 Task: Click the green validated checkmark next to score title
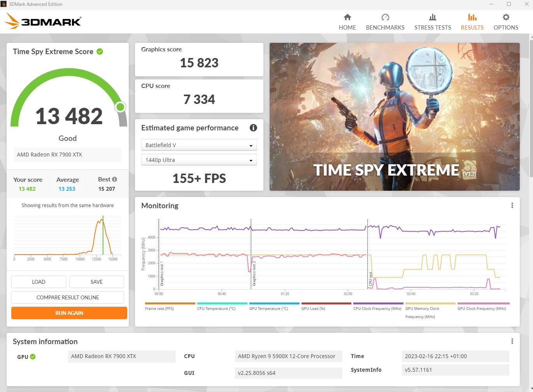click(100, 51)
